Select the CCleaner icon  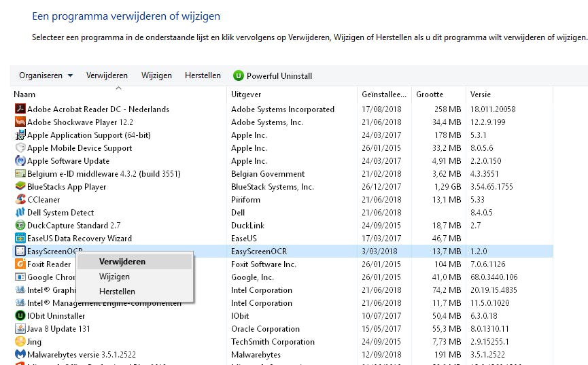[x=20, y=200]
